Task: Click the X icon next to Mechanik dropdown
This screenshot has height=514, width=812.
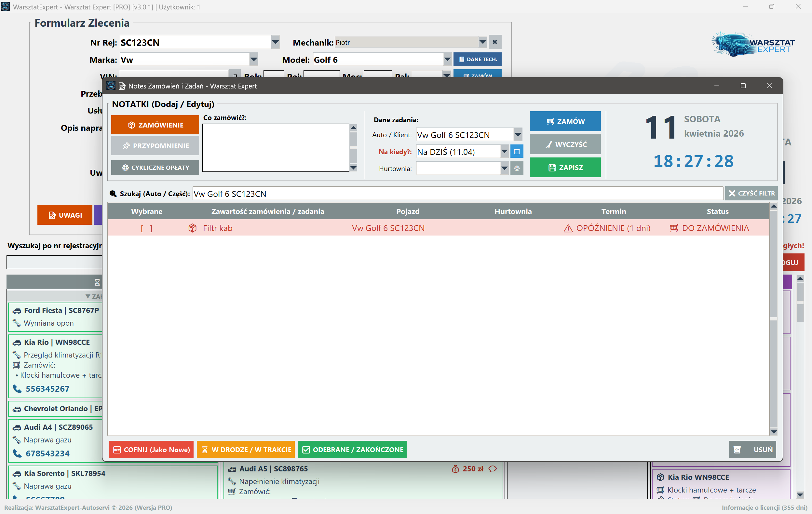Action: tap(495, 42)
